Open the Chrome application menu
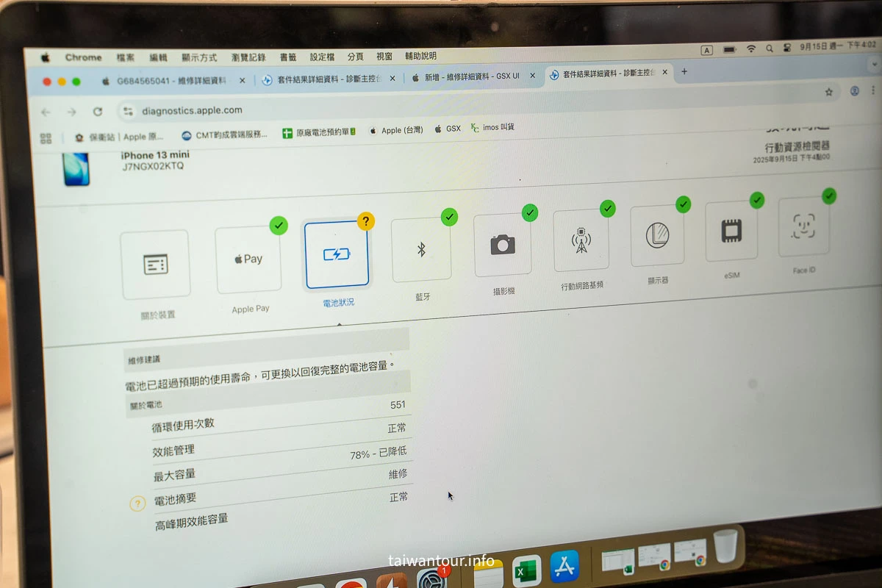The width and height of the screenshot is (882, 588). pyautogui.click(x=83, y=57)
